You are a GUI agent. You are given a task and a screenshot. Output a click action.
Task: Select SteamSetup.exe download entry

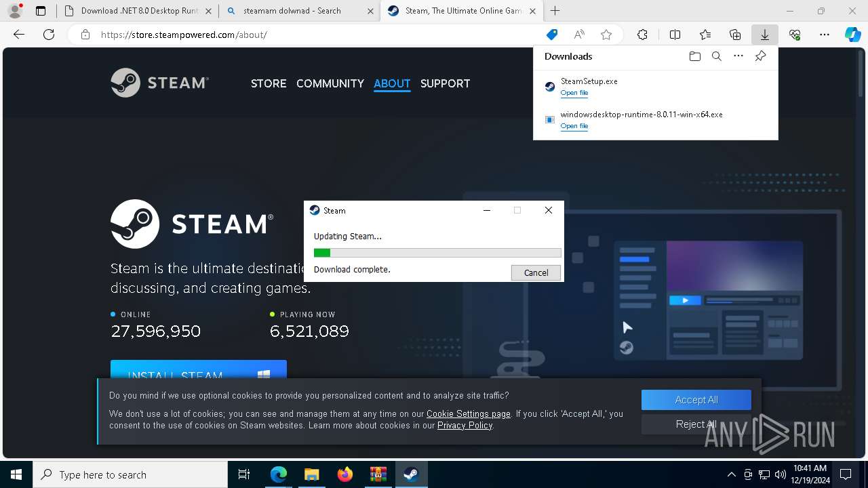point(656,87)
